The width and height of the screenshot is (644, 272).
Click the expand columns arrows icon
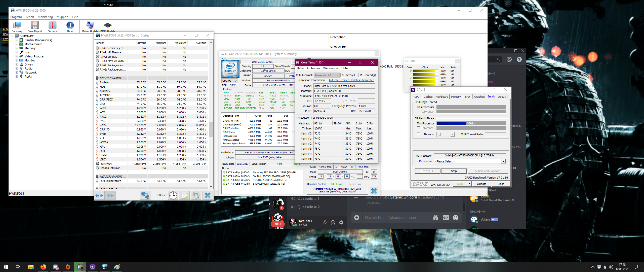[100, 195]
